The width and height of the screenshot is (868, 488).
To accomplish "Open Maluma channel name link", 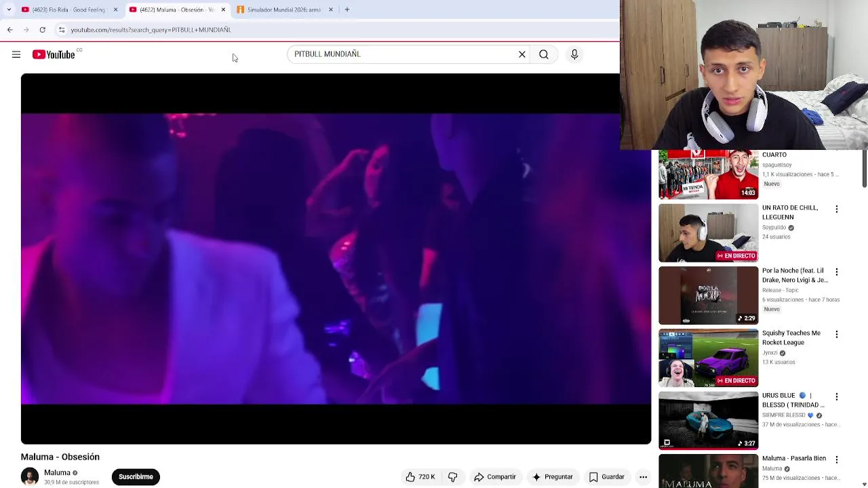I will click(57, 472).
